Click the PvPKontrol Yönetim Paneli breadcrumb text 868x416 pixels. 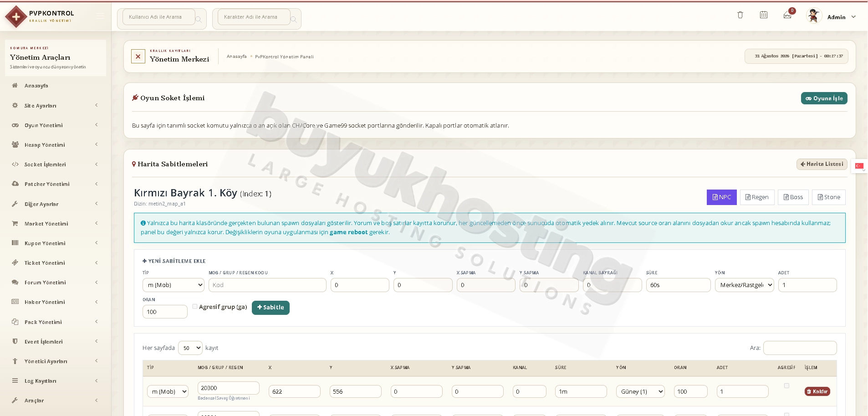point(284,56)
